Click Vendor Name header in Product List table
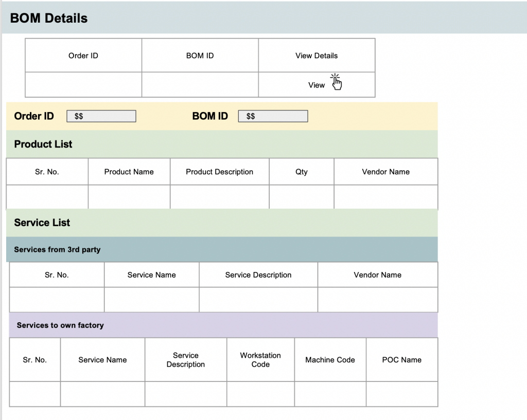 point(385,172)
